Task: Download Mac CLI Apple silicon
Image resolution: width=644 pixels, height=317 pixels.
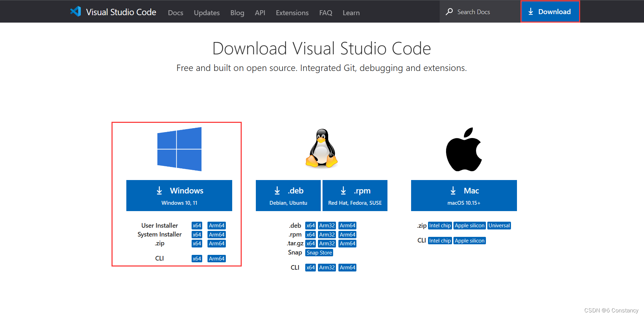Action: pyautogui.click(x=470, y=241)
